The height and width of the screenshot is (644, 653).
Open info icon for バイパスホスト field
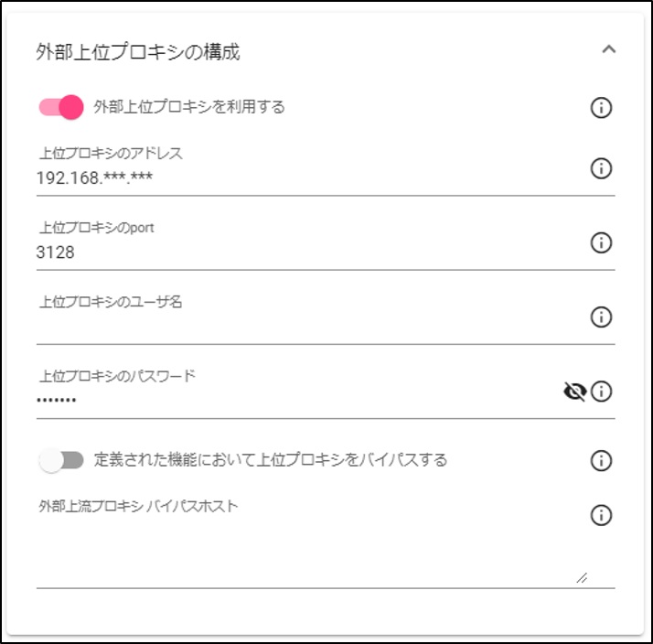click(601, 515)
